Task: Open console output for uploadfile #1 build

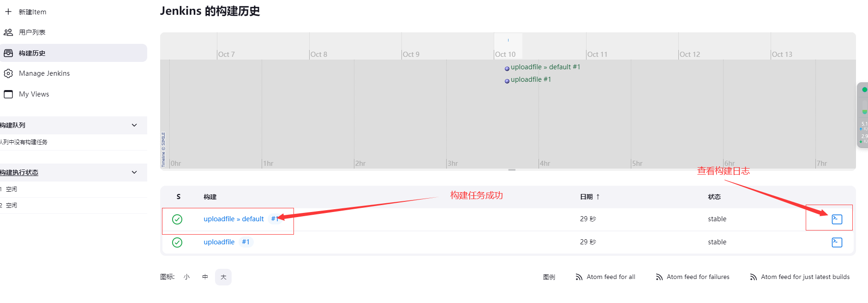Action: (x=837, y=242)
